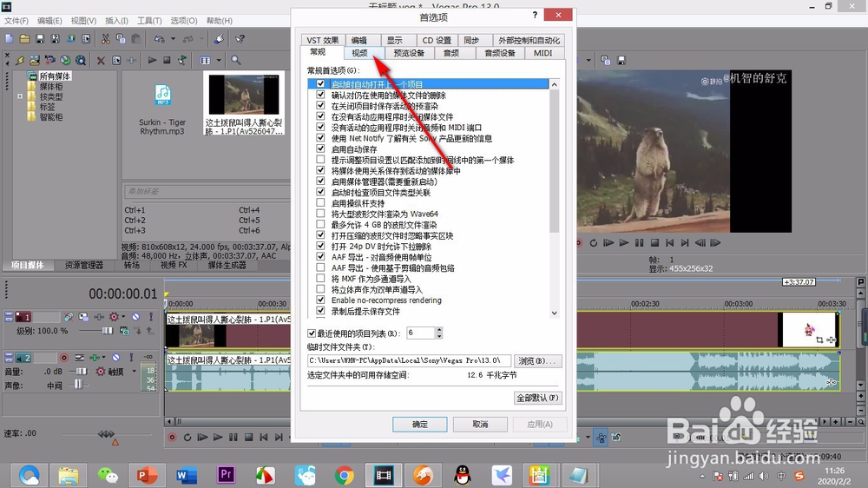868x488 pixels.
Task: Open Word from the taskbar
Action: 187,475
